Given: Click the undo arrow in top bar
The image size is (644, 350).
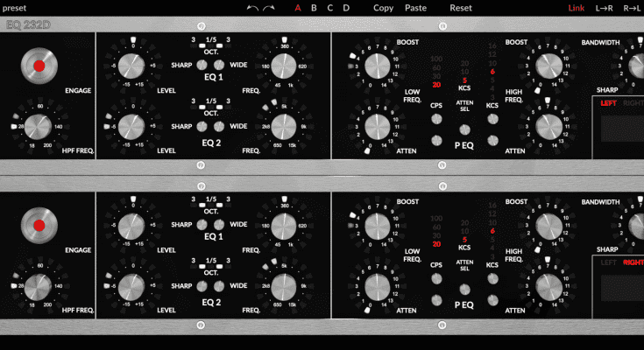Looking at the screenshot, I should 252,8.
